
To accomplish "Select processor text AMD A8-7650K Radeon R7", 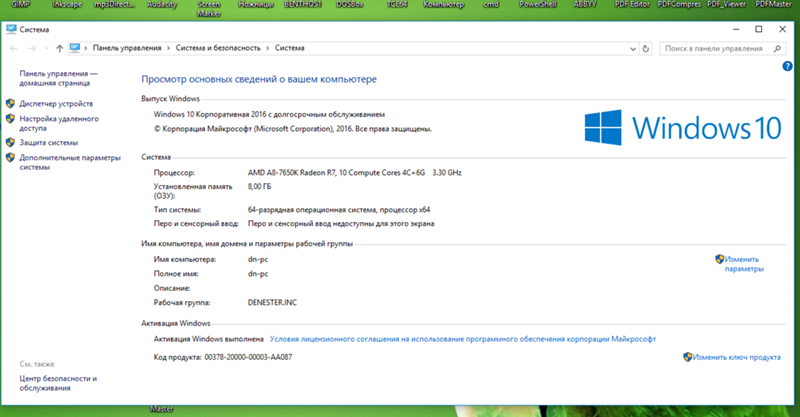I will [292, 173].
